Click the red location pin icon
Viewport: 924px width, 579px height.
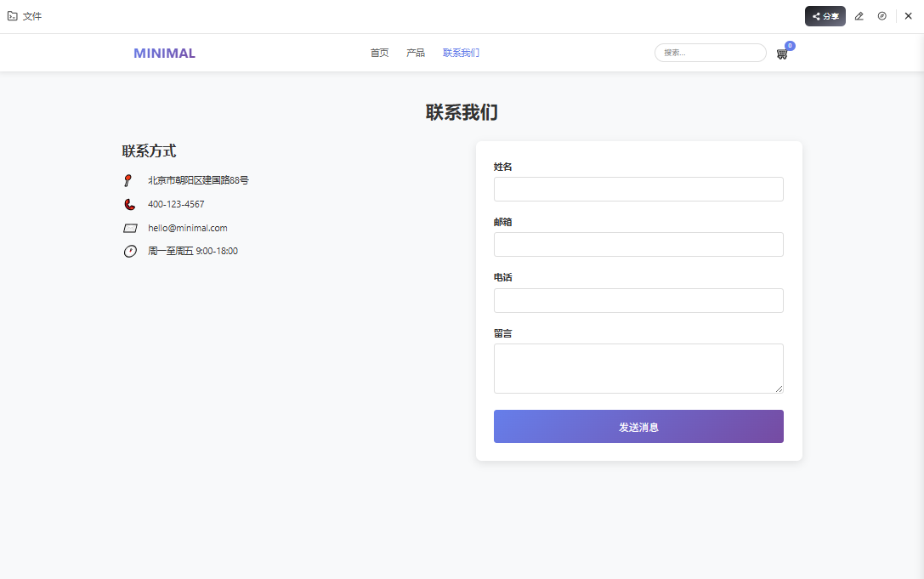[x=128, y=180]
